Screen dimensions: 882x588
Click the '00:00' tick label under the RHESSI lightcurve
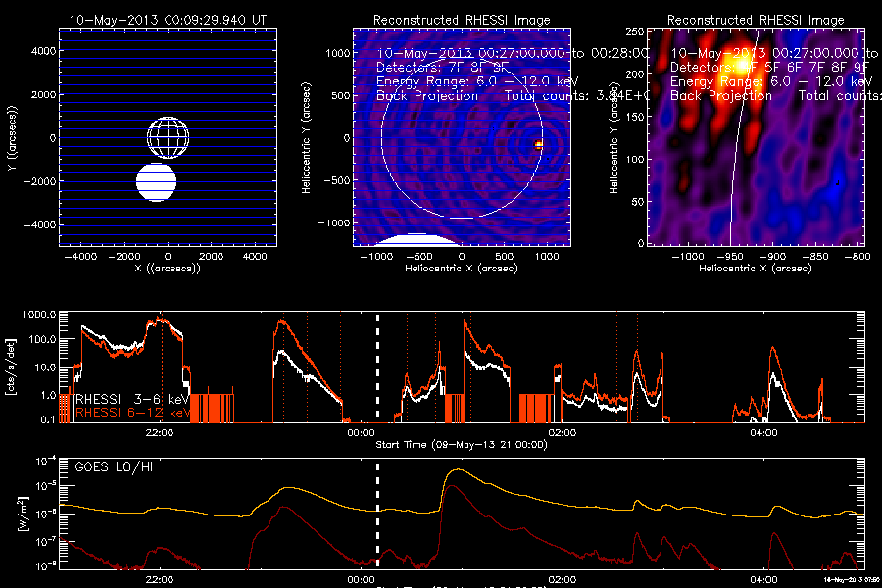(361, 433)
